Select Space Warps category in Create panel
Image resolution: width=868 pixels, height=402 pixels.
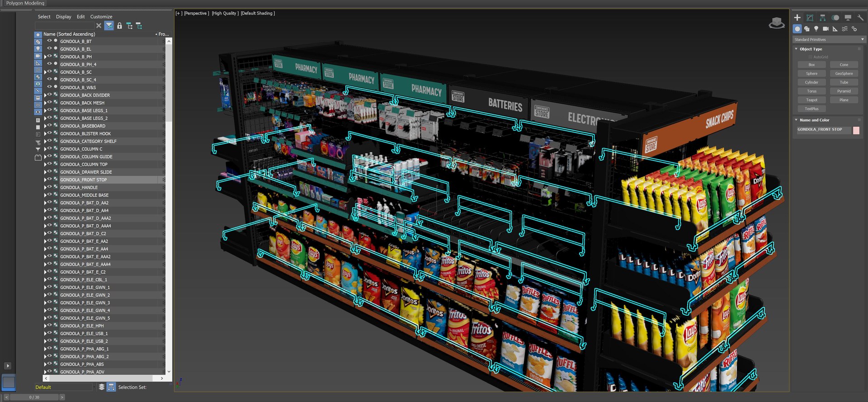pos(844,29)
